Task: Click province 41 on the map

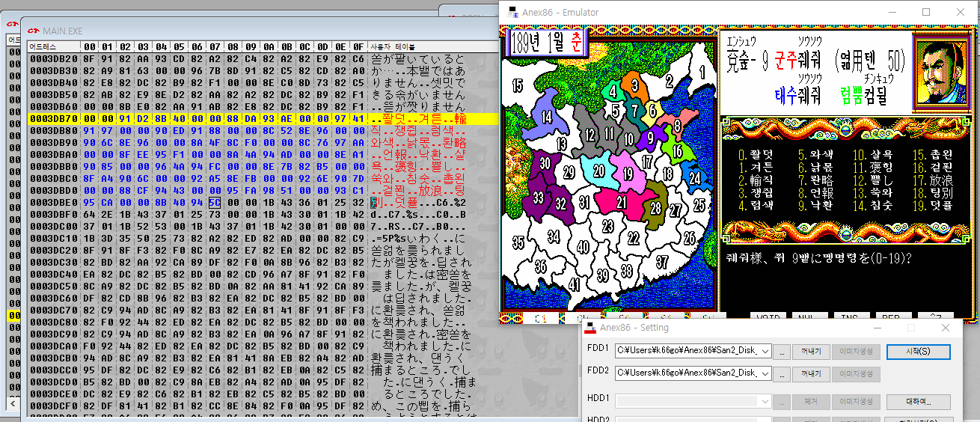Action: [573, 284]
